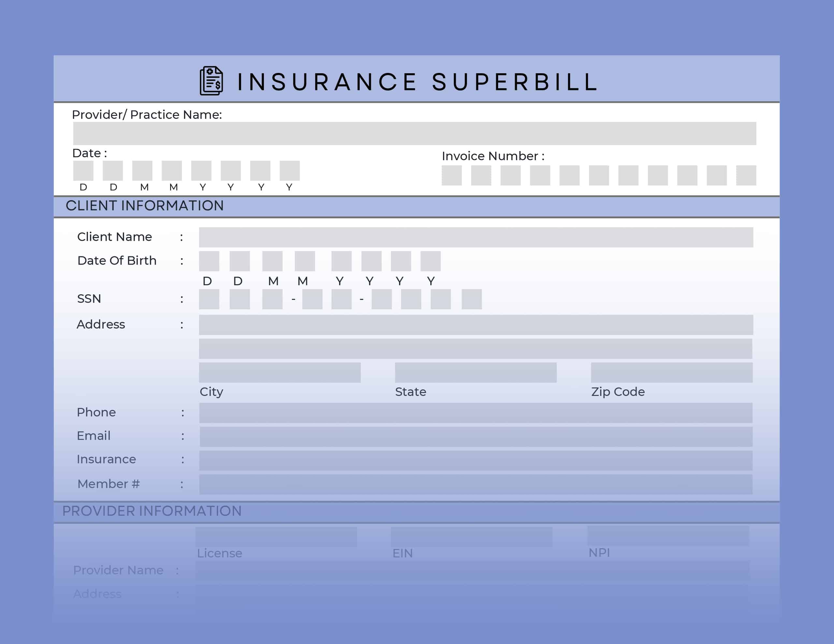Click the 'Member #' label
The width and height of the screenshot is (834, 644).
pyautogui.click(x=108, y=484)
